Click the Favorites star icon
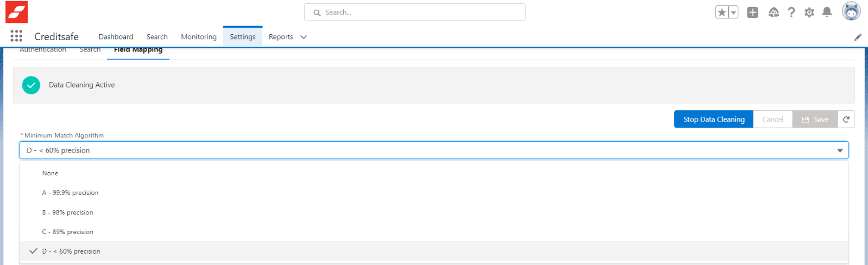This screenshot has height=265, width=868. pos(721,12)
